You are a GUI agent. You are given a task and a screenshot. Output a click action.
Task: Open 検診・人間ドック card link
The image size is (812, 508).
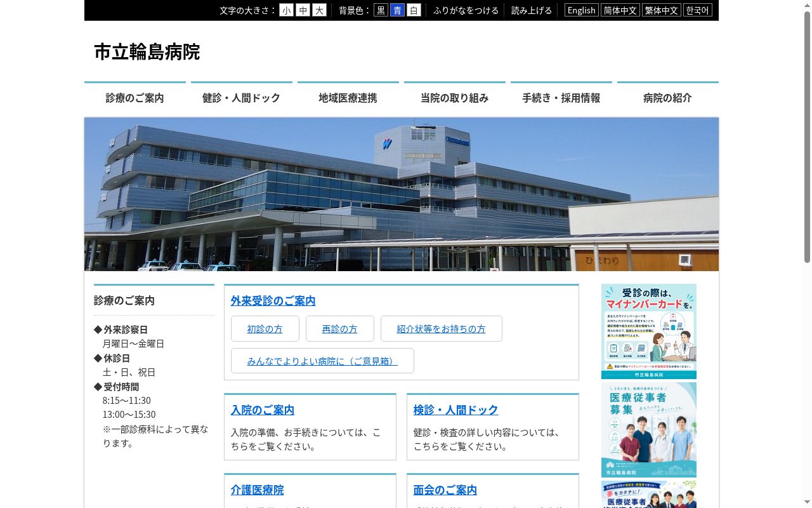coord(456,410)
